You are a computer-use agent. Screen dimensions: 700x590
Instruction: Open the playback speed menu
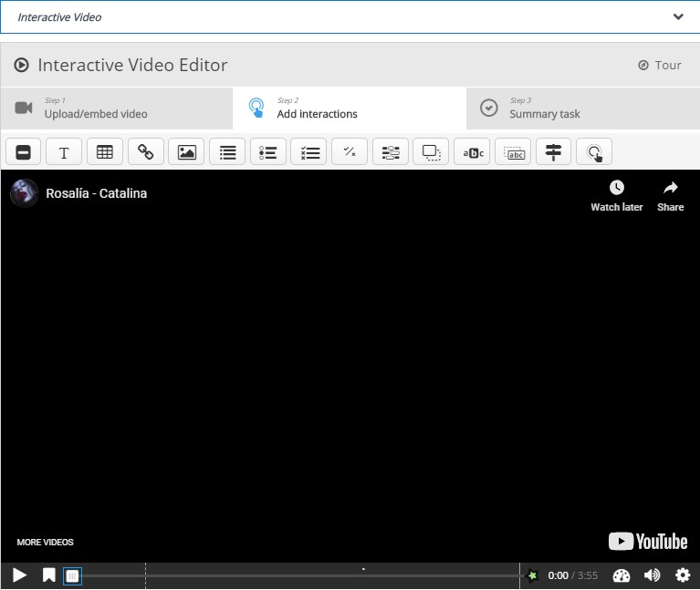tap(622, 575)
